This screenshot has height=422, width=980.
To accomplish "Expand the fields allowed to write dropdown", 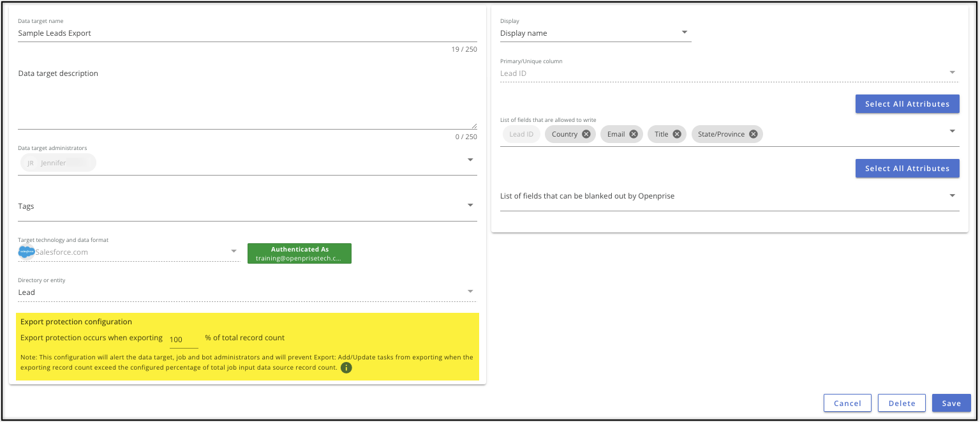I will 952,131.
